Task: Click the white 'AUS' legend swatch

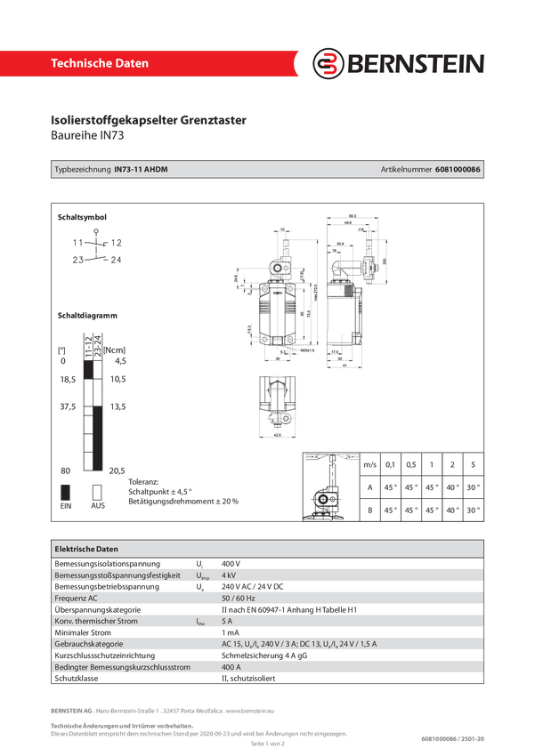Action: click(97, 492)
